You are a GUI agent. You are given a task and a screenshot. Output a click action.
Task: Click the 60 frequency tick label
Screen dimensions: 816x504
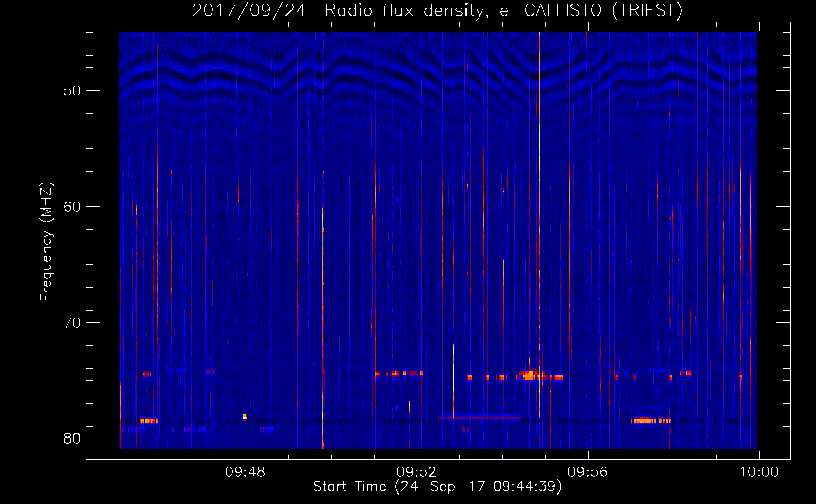click(x=73, y=207)
